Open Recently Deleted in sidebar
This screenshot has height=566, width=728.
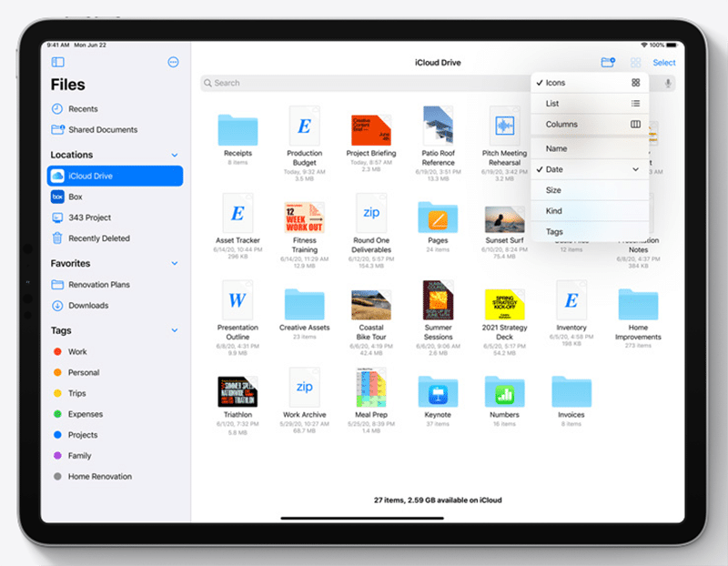98,238
